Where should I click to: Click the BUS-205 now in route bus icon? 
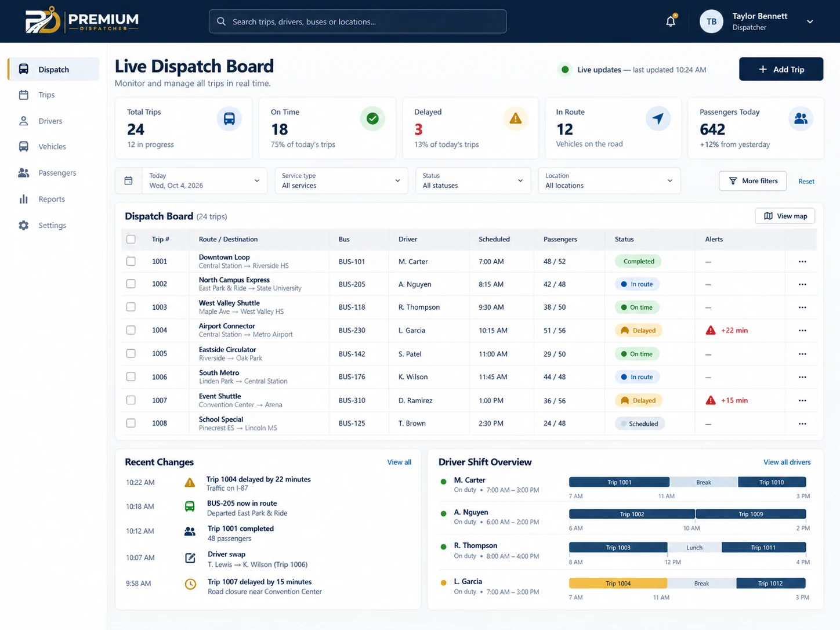pos(190,506)
